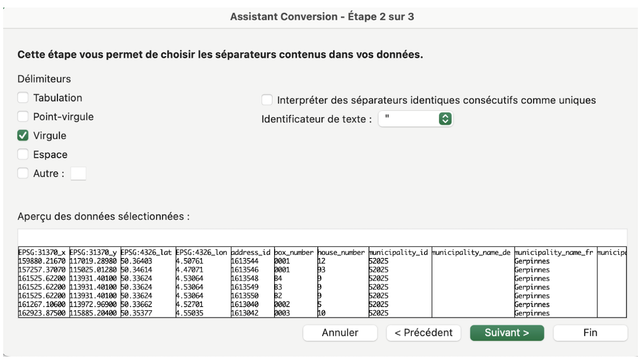
Task: Go back with the Précédent button
Action: (x=424, y=333)
